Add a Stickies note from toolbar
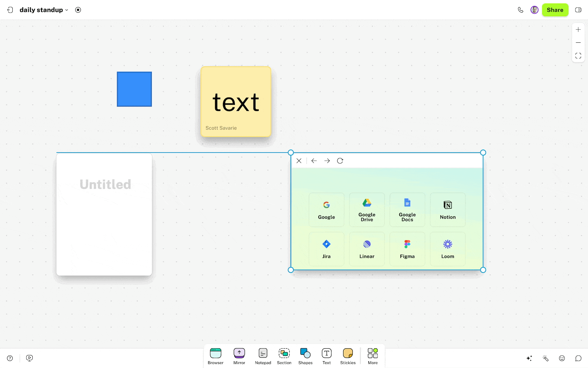 point(348,356)
